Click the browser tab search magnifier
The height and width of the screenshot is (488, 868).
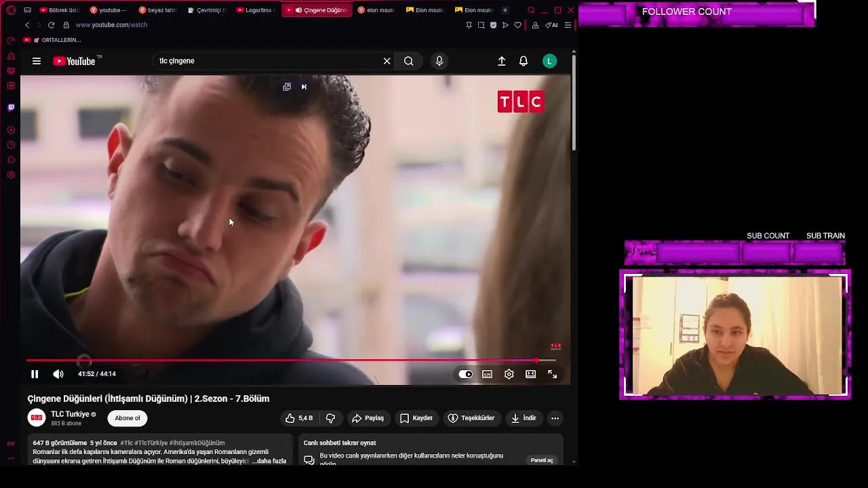coord(531,10)
